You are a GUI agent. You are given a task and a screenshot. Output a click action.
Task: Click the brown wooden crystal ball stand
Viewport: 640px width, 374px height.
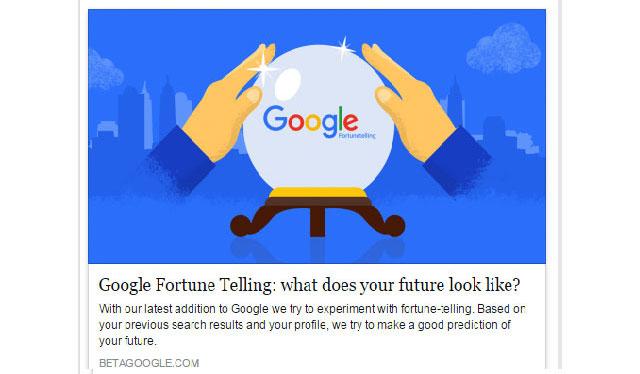(x=318, y=216)
